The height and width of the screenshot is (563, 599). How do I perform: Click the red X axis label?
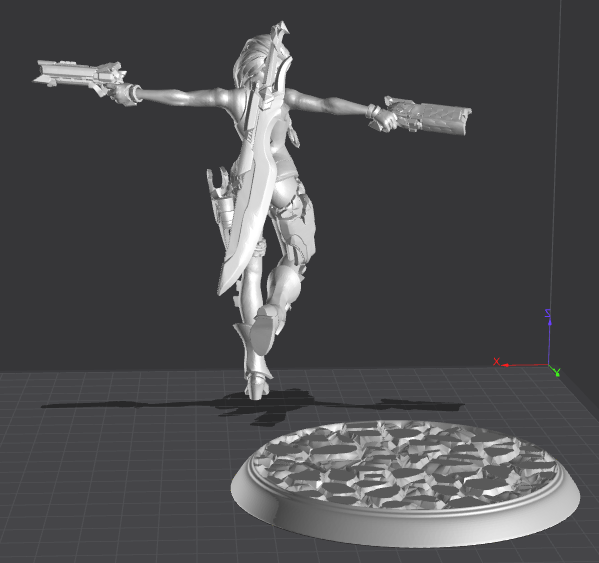[496, 361]
